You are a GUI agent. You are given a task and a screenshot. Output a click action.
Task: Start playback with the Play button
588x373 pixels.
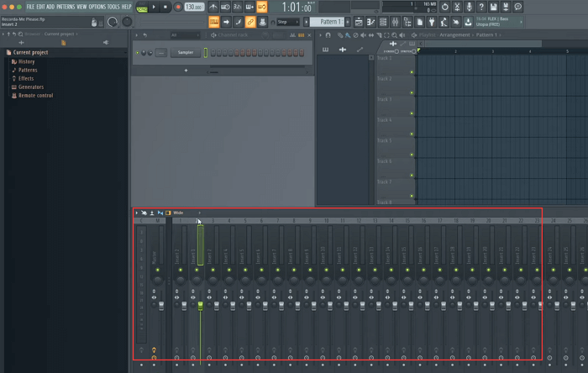(x=154, y=7)
